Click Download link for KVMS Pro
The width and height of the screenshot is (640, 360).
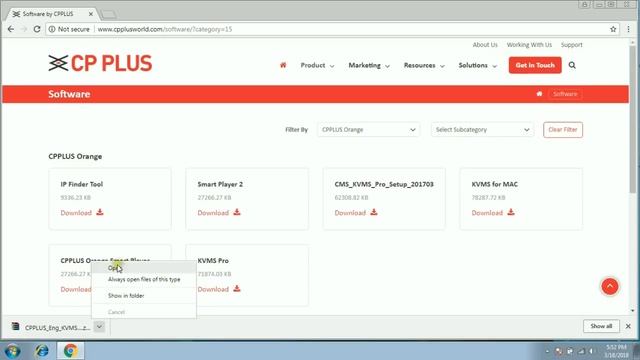point(213,289)
